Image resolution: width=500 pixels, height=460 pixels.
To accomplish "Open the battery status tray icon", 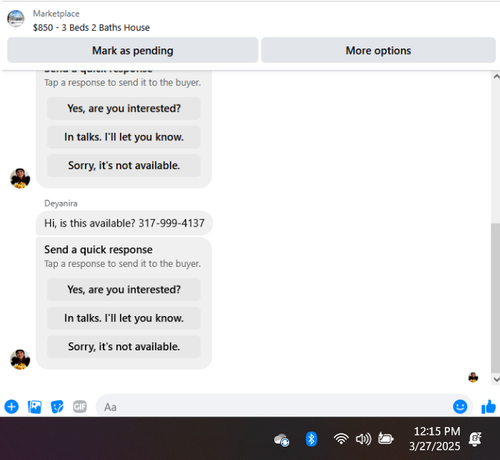I will coord(386,439).
